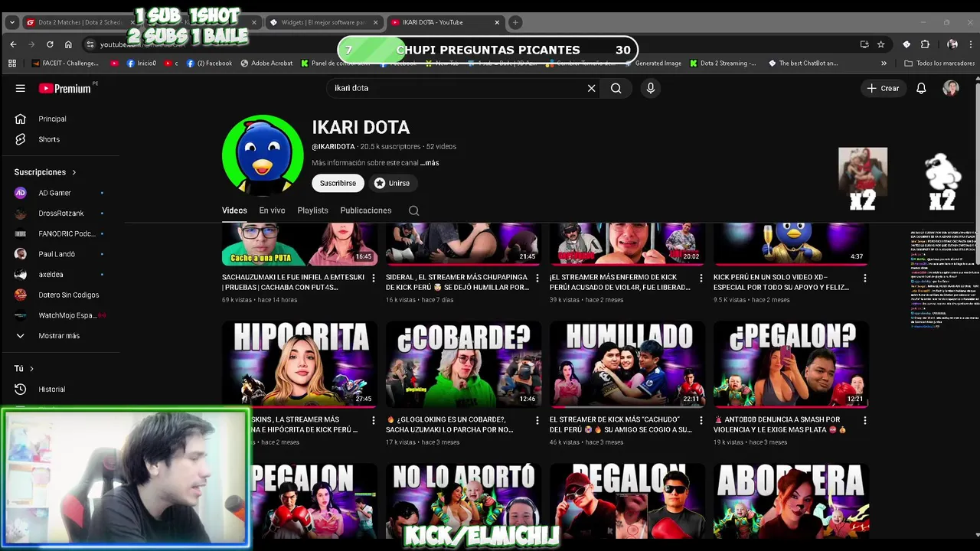Open the HIPOCRITA video thumbnail
The image size is (980, 551).
tap(299, 364)
